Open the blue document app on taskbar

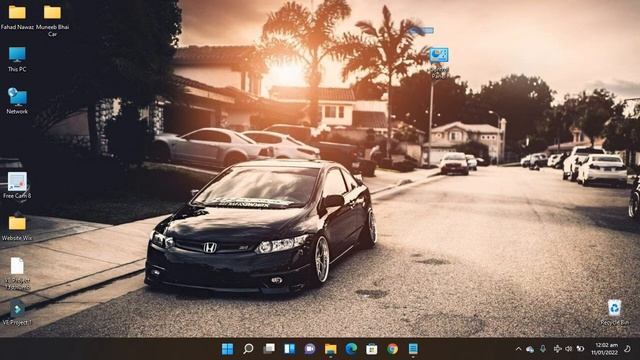tap(413, 349)
